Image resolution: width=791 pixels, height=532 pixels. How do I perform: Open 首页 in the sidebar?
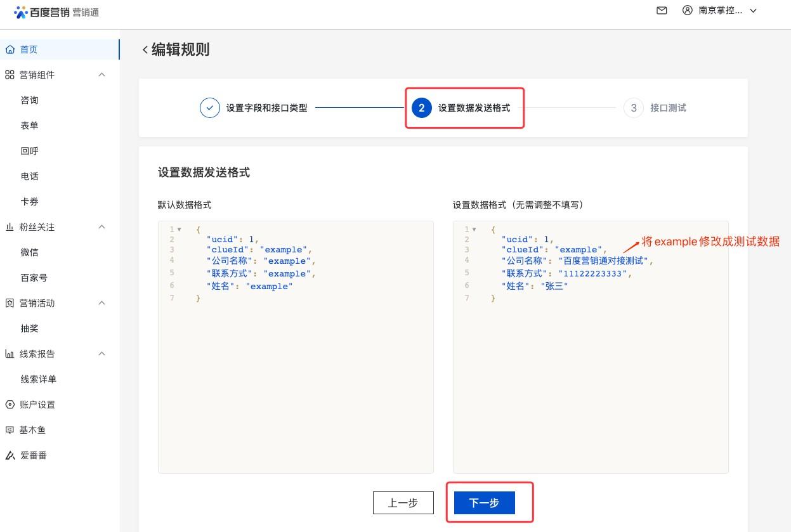coord(29,49)
